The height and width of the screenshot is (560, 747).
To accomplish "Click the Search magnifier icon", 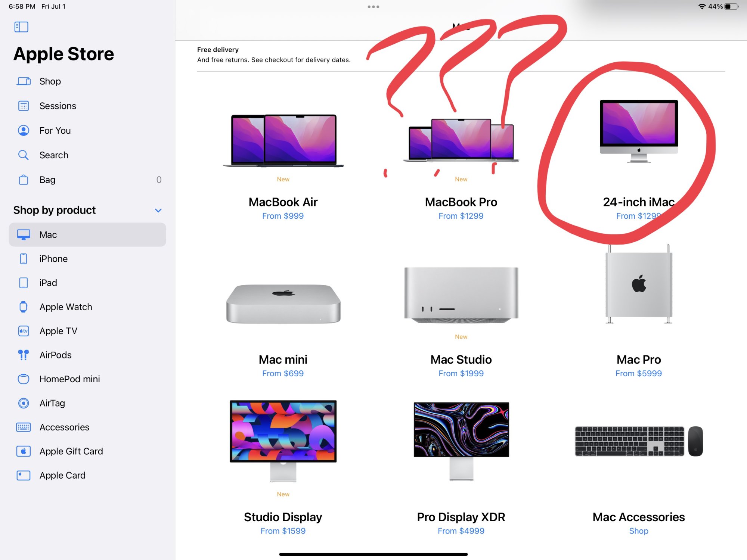I will 24,155.
